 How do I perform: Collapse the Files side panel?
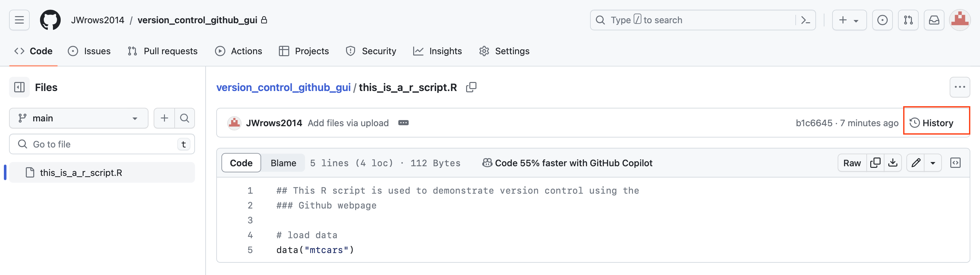[19, 87]
